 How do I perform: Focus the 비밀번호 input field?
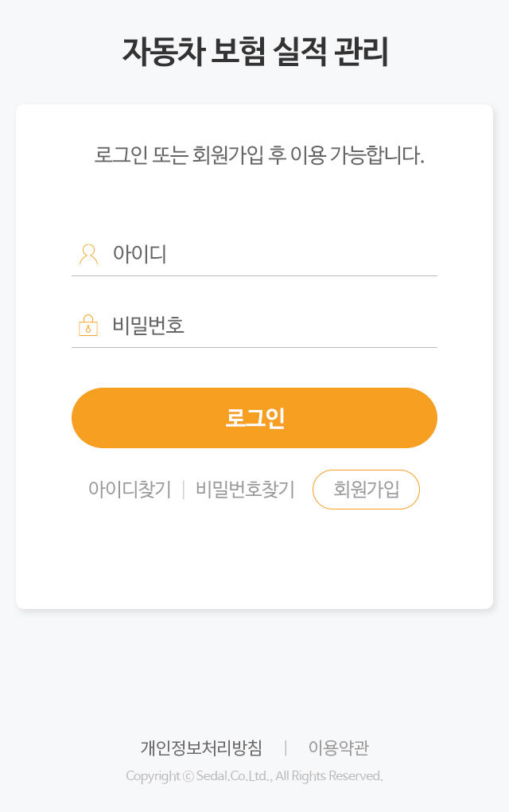254,326
